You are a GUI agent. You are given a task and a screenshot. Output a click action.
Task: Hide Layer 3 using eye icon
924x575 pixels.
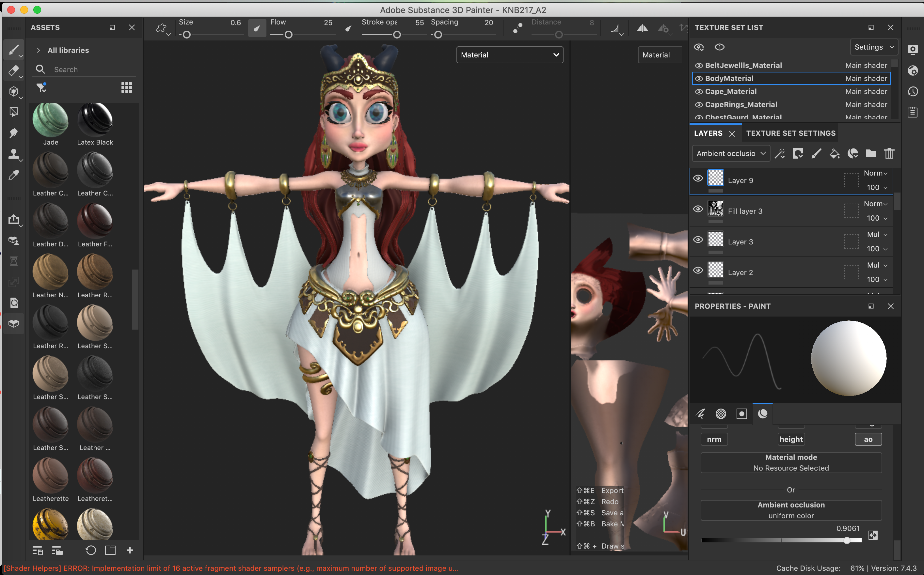pos(698,240)
